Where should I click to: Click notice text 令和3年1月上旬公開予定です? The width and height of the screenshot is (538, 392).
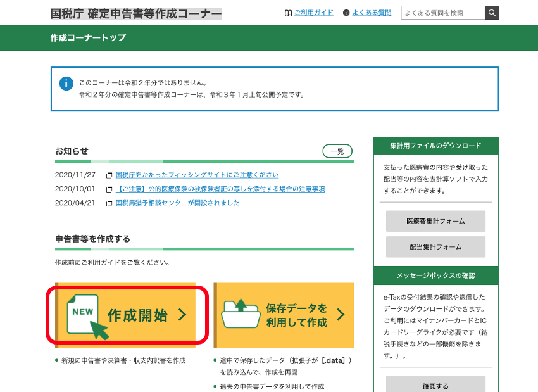[x=258, y=95]
